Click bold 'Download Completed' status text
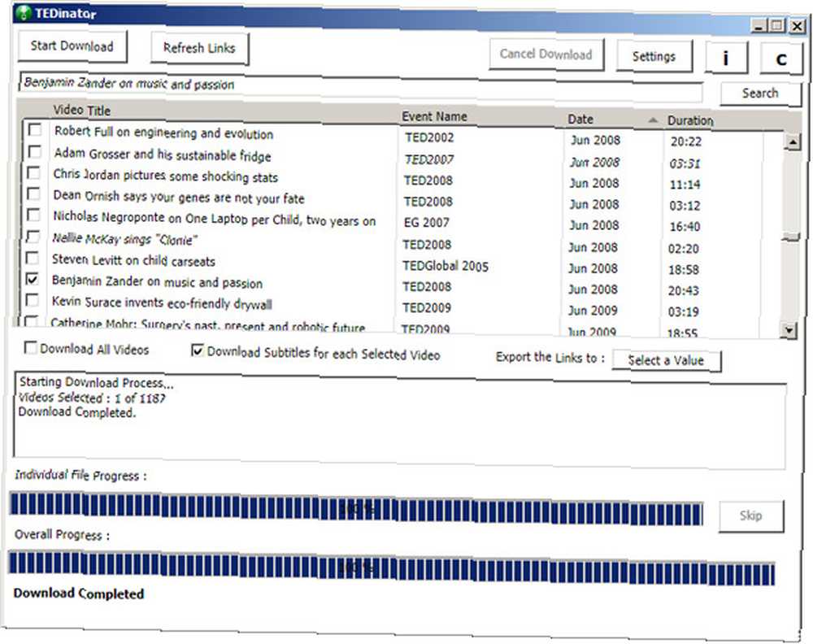Image resolution: width=813 pixels, height=644 pixels. (79, 594)
